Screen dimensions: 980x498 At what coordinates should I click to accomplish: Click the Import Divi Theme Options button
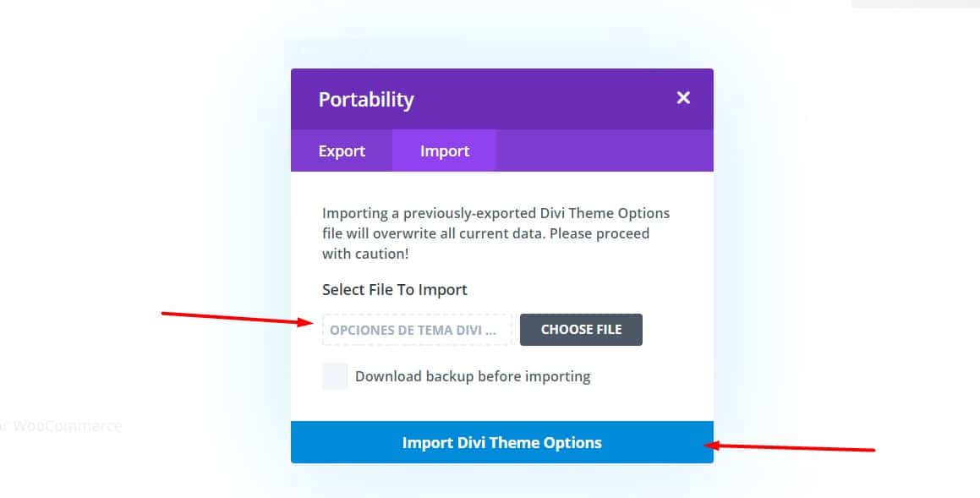502,442
